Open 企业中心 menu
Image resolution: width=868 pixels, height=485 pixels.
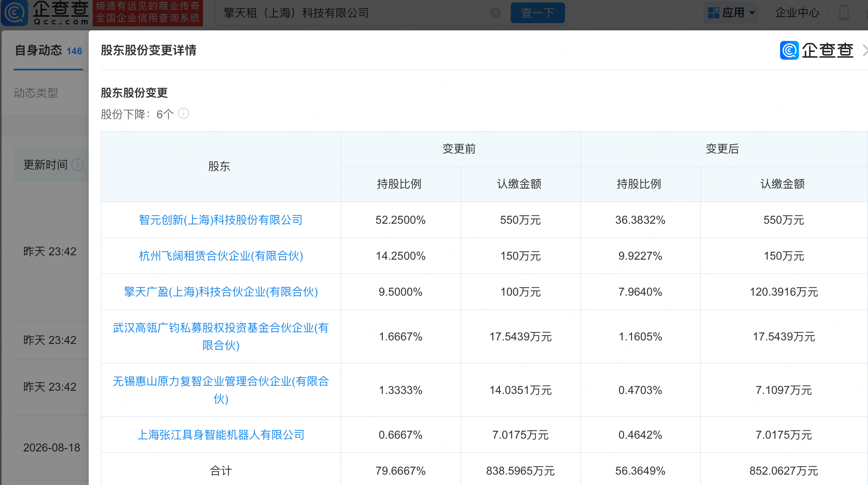click(x=797, y=13)
